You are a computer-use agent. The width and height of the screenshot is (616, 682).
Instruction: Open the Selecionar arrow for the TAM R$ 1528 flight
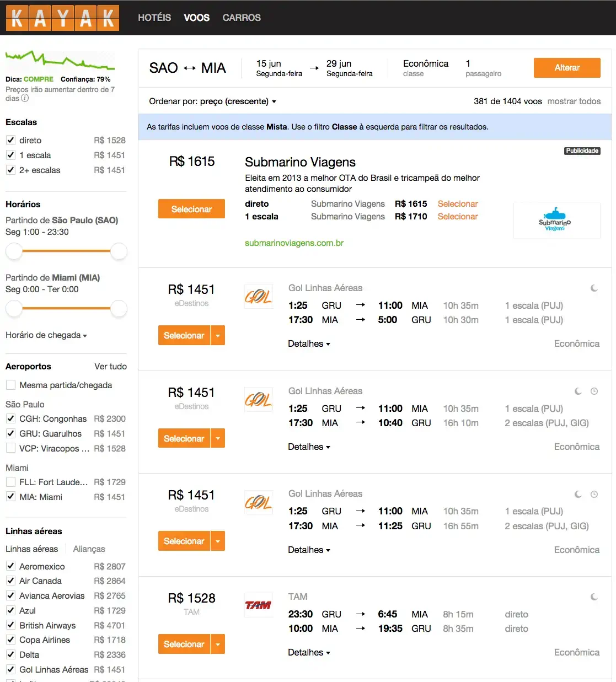[x=218, y=644]
